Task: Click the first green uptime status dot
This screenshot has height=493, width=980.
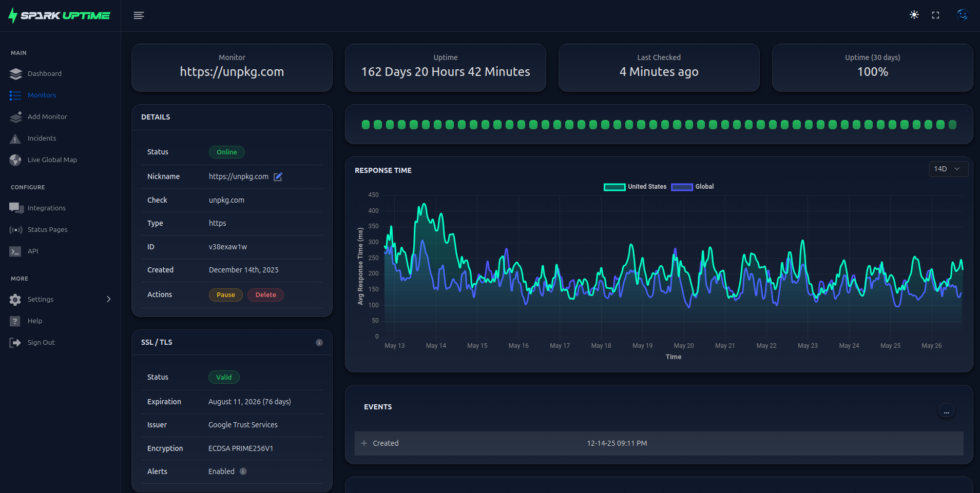Action: click(x=366, y=125)
